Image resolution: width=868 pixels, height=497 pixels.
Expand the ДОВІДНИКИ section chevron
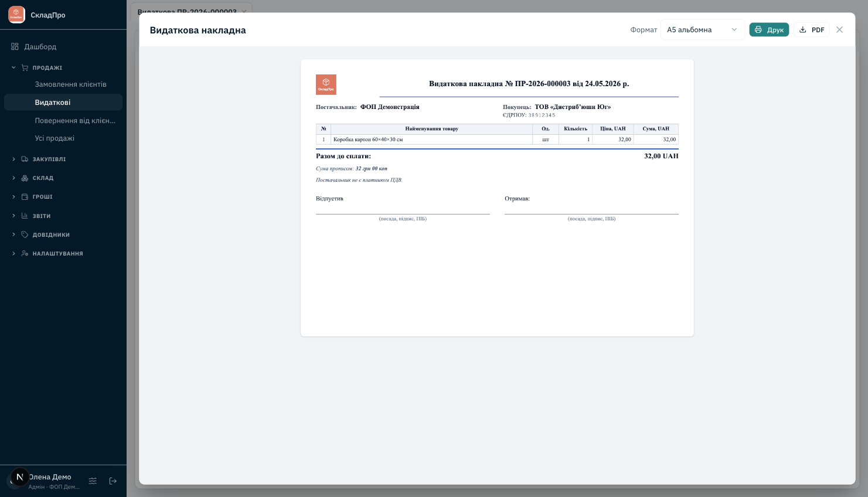[13, 234]
